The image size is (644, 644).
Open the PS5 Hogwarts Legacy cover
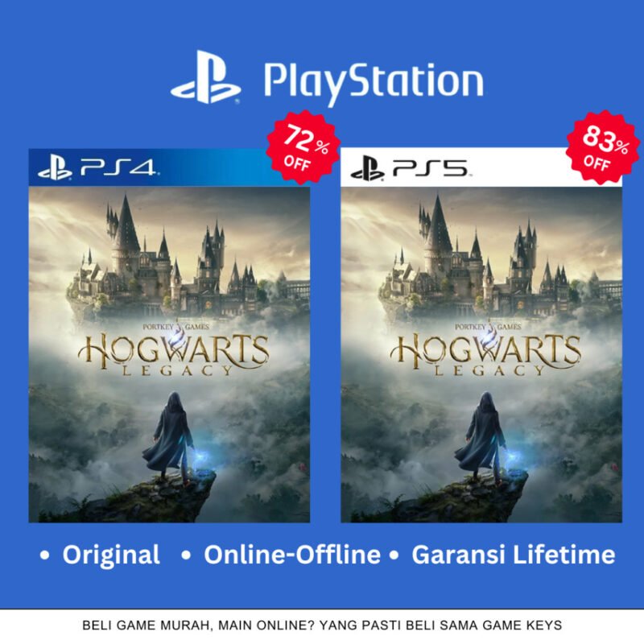coord(481,354)
